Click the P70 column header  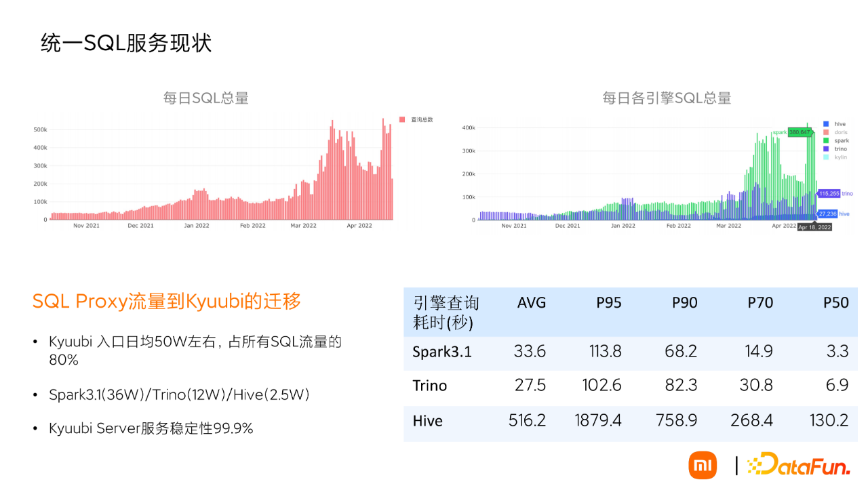[x=760, y=303]
